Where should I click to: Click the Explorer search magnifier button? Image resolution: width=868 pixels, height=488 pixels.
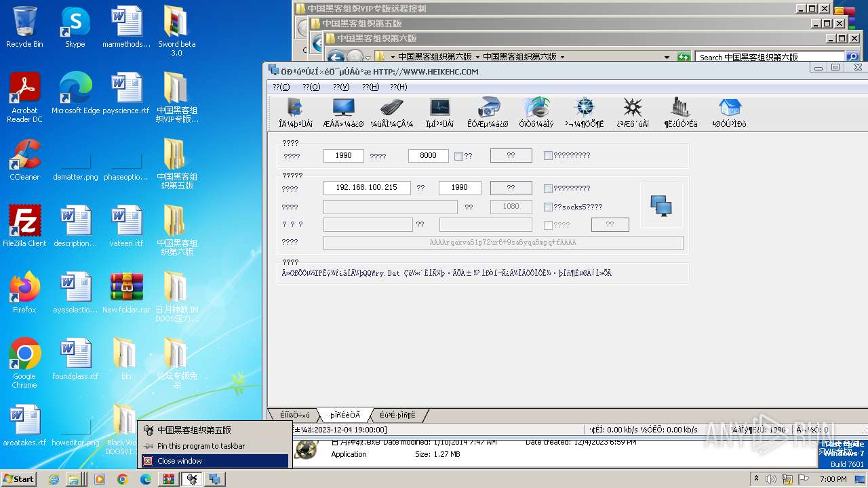click(x=852, y=57)
